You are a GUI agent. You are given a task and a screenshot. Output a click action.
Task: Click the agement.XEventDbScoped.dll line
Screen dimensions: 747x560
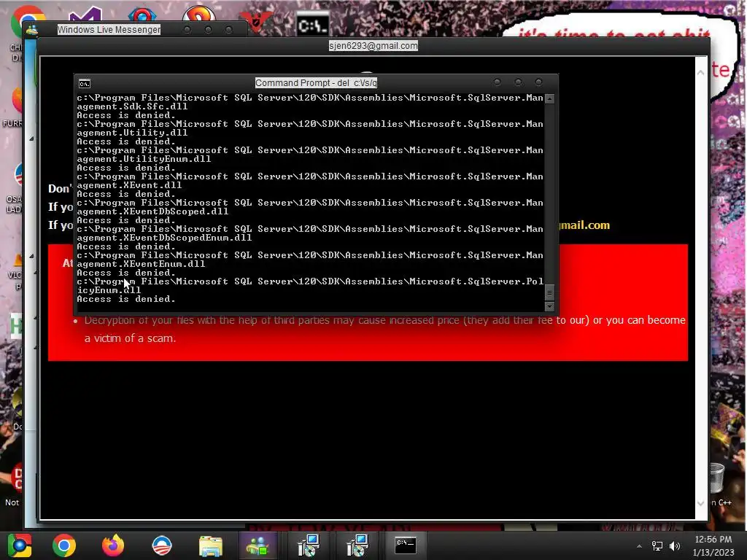[152, 211]
